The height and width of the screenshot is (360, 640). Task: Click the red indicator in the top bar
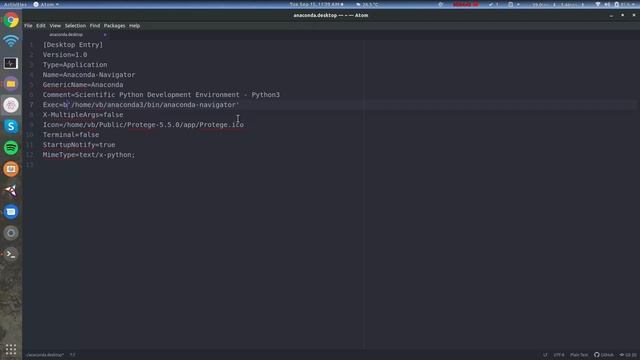point(465,4)
